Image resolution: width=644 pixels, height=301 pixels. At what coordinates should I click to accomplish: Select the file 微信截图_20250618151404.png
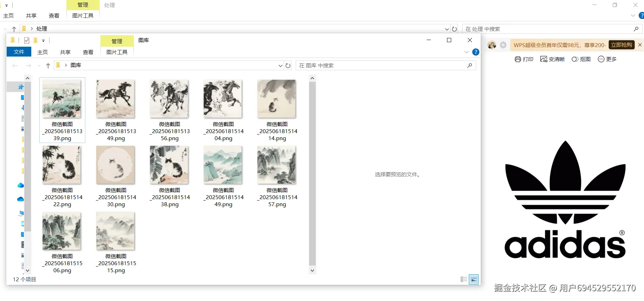pyautogui.click(x=223, y=110)
